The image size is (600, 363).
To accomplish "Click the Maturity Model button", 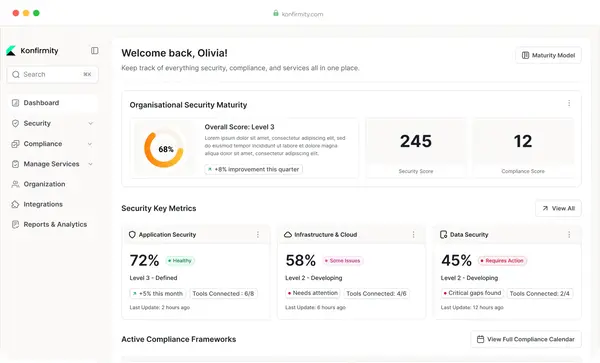I will click(x=548, y=55).
